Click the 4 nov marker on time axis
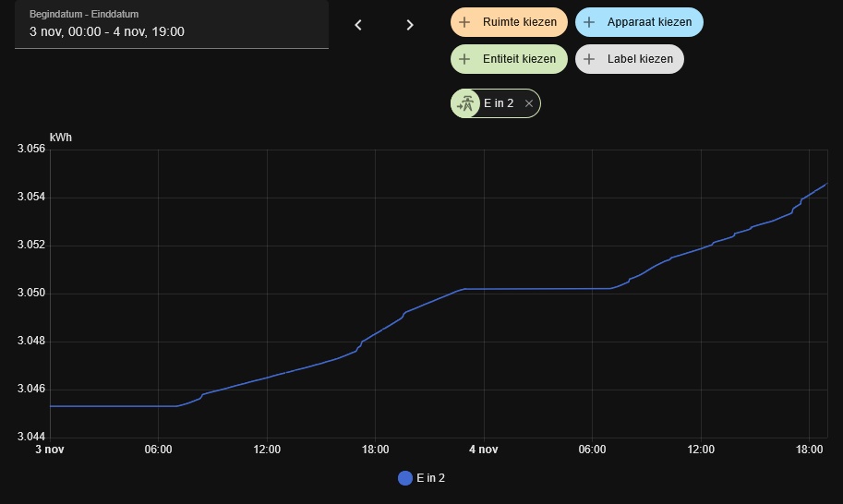The image size is (843, 504). (x=484, y=450)
